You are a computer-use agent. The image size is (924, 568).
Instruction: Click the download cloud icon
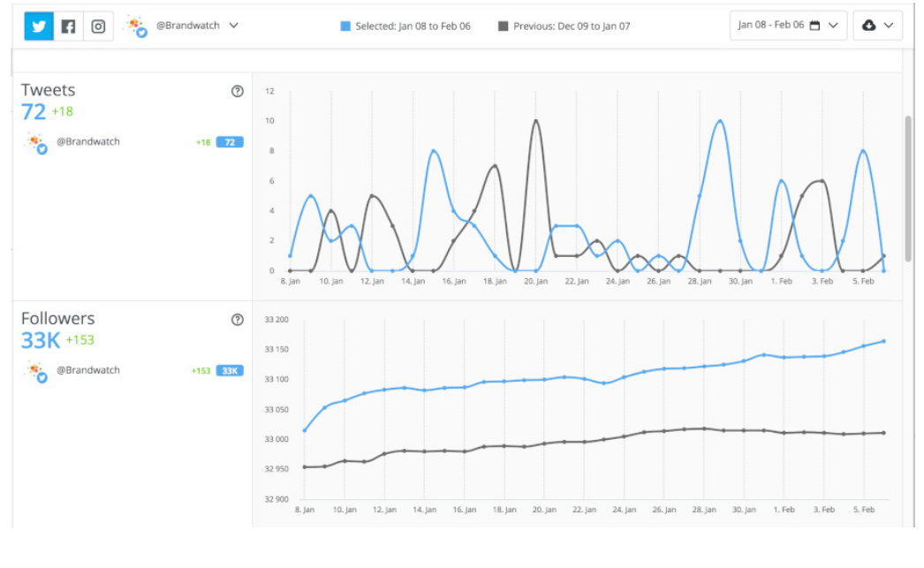[x=870, y=25]
